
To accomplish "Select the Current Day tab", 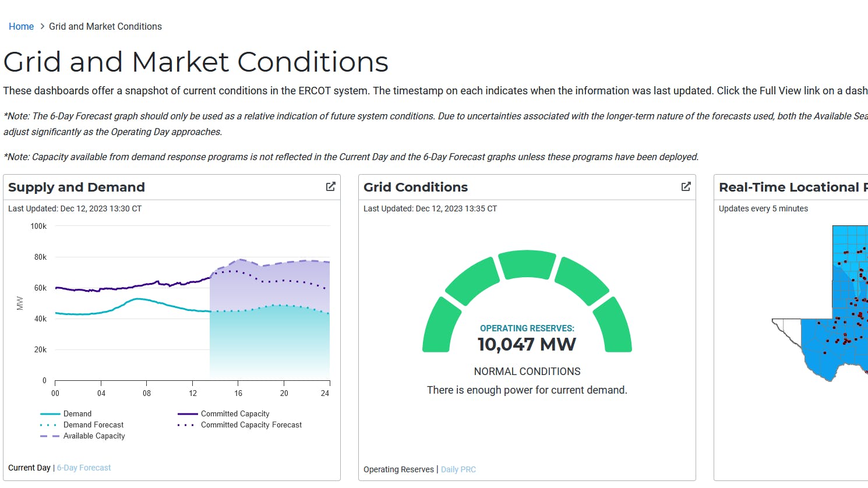I will [x=29, y=468].
